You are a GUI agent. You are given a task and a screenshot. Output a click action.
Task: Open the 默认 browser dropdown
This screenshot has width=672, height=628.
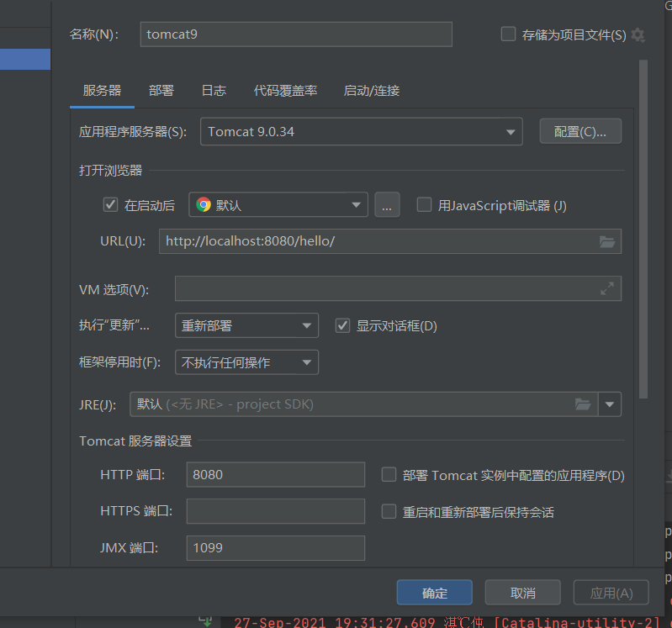click(x=278, y=205)
